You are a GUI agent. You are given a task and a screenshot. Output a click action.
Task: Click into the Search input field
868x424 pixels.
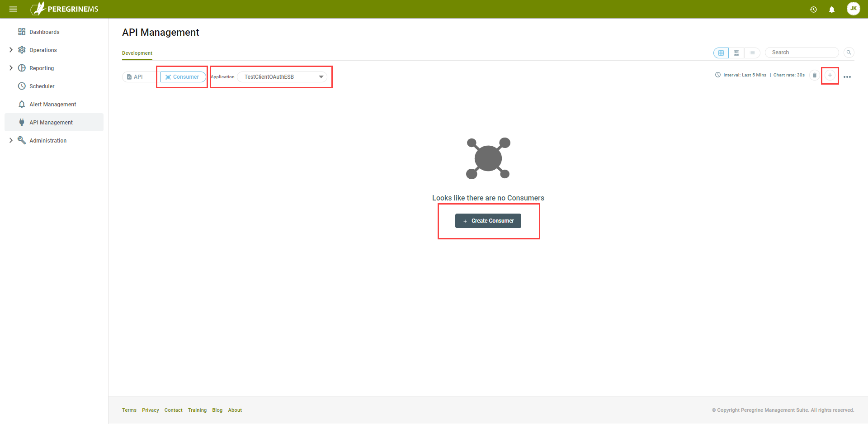point(802,52)
